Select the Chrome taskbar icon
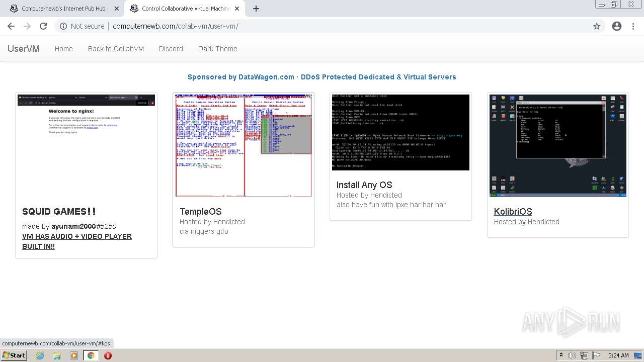Viewport: 644px width, 362px height. point(91,355)
